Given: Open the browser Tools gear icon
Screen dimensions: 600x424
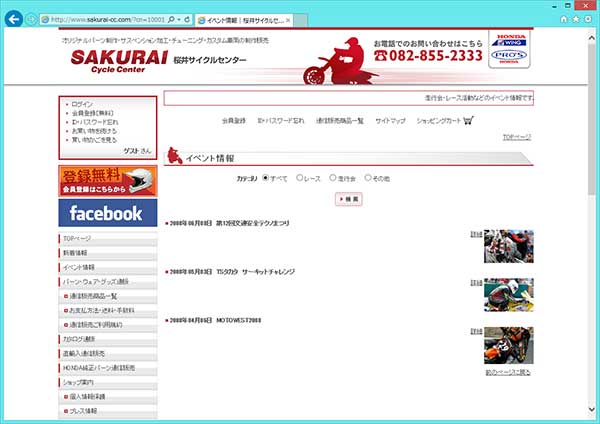Looking at the screenshot, I should (588, 19).
